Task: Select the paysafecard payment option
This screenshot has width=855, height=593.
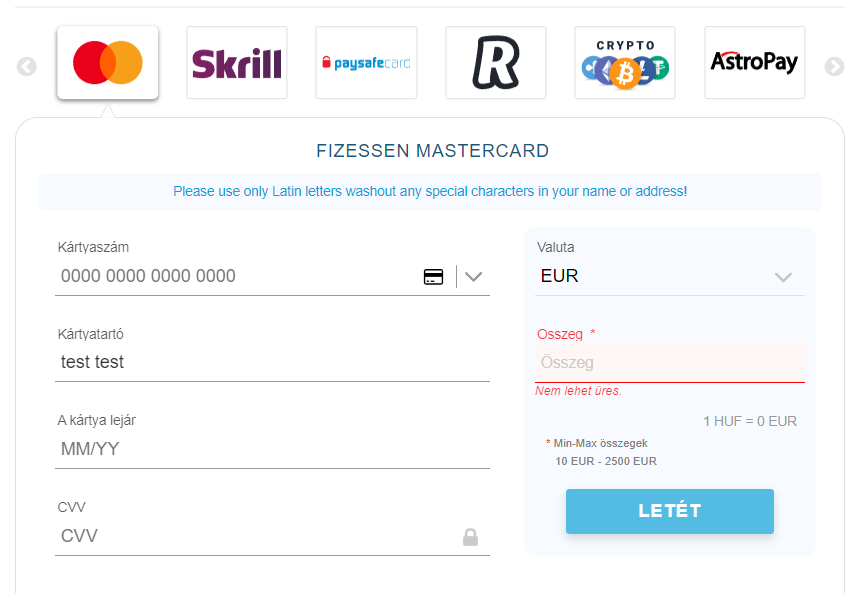Action: click(366, 62)
